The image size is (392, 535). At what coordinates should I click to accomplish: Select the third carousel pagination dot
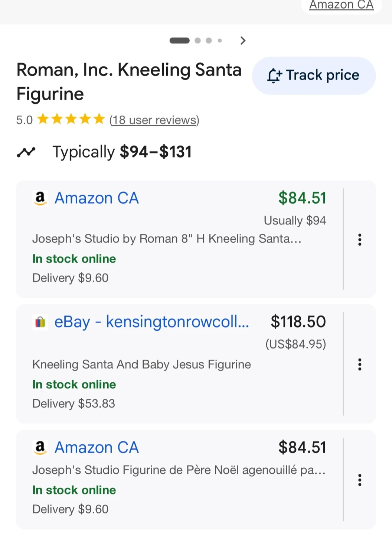(x=209, y=40)
